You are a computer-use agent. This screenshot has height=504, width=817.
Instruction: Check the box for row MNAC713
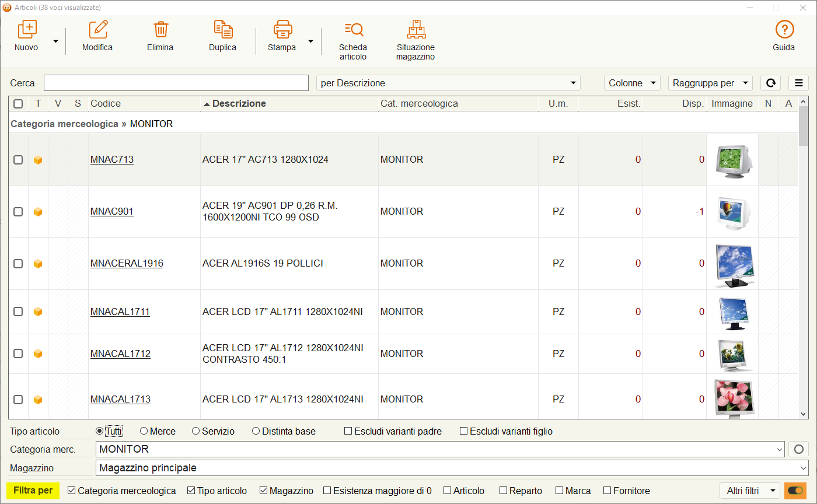(x=18, y=160)
